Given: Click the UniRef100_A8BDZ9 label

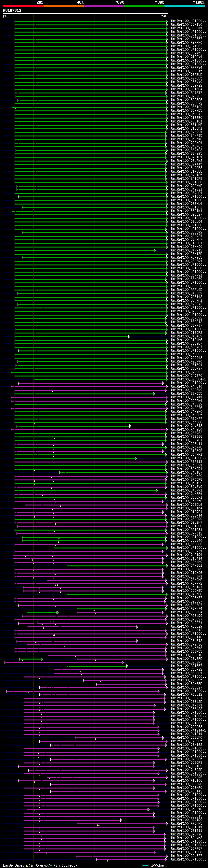Looking at the screenshot, I should [187, 626].
